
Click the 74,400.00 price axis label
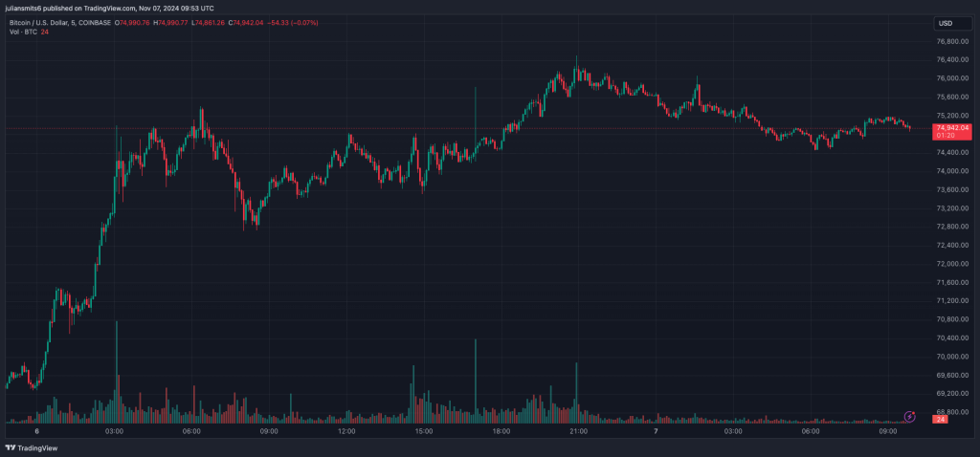point(952,153)
